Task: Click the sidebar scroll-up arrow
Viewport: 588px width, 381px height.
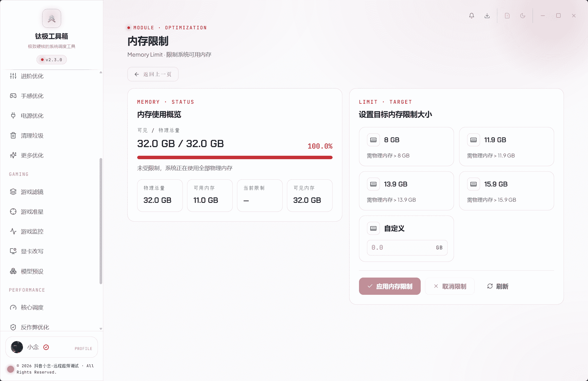Action: (x=101, y=72)
